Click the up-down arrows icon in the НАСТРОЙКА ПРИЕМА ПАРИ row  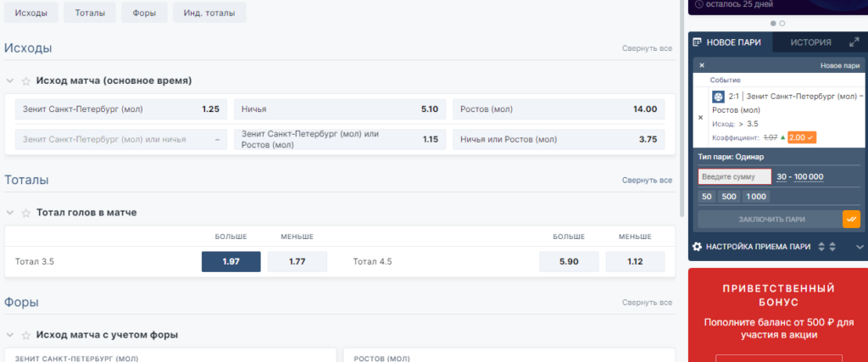coord(827,247)
